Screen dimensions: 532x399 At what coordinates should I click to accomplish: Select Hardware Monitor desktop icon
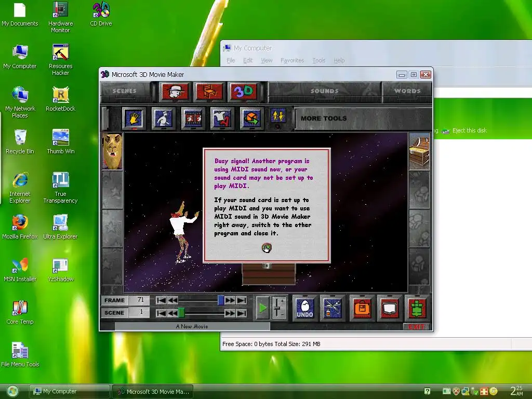coord(60,17)
